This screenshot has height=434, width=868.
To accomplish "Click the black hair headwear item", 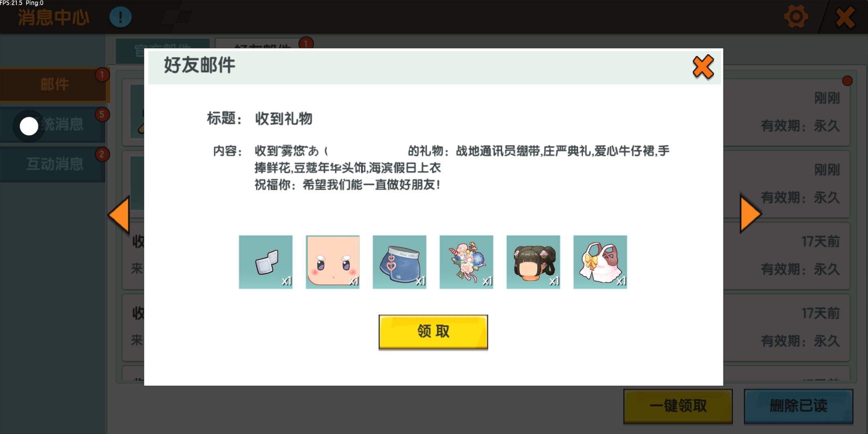I will coord(533,262).
